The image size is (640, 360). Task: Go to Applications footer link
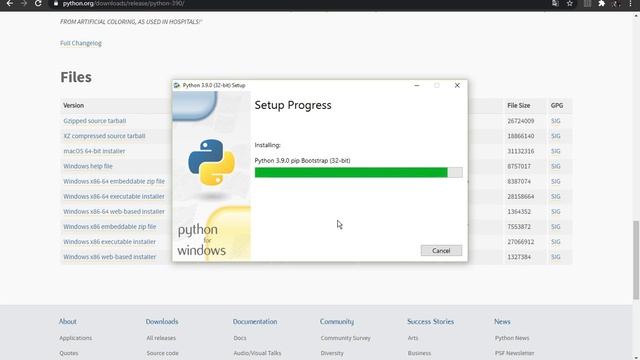click(76, 338)
